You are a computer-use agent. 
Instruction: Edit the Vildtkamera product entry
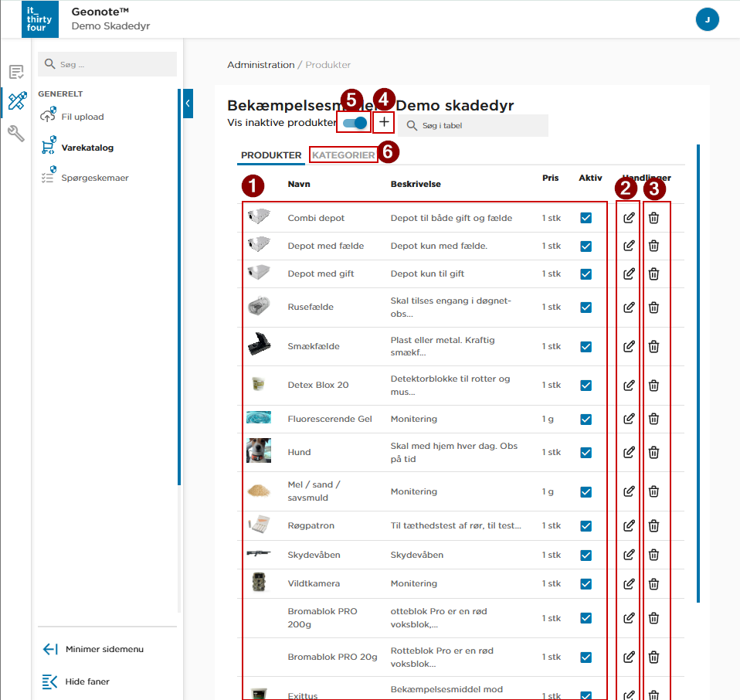(629, 584)
